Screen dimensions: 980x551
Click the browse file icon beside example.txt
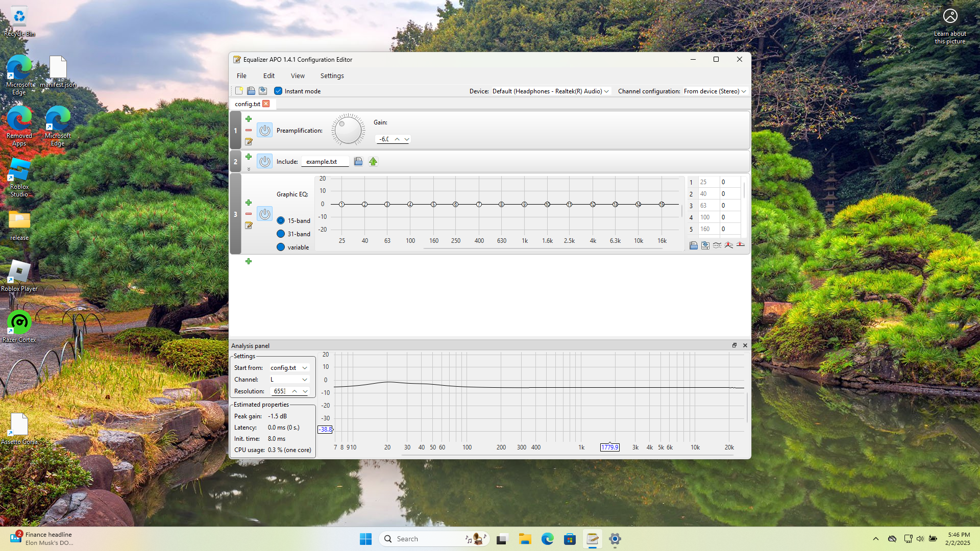click(358, 162)
